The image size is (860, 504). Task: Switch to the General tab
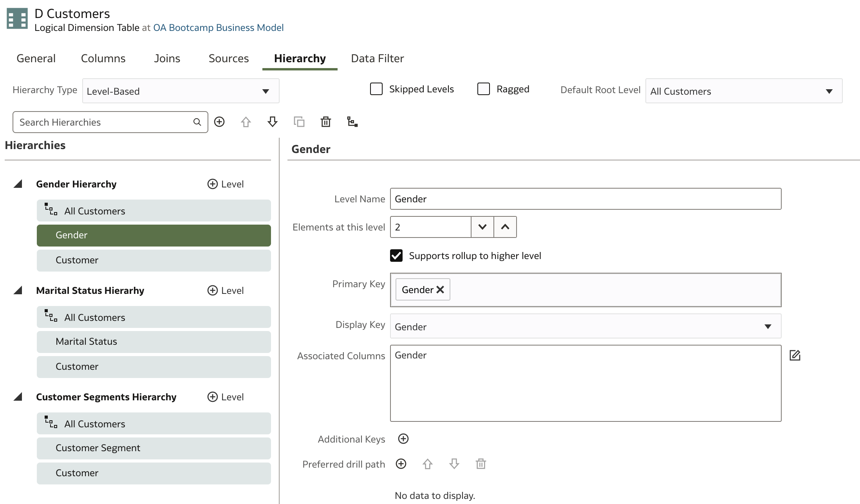tap(36, 58)
